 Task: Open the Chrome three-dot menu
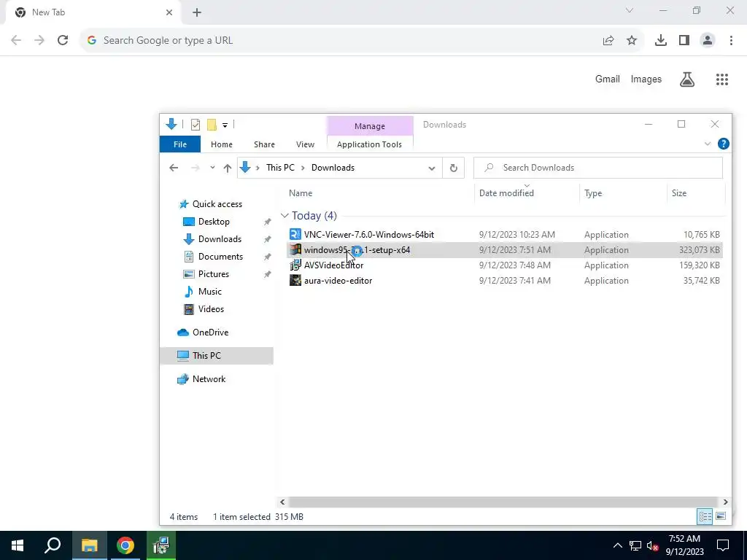(731, 41)
